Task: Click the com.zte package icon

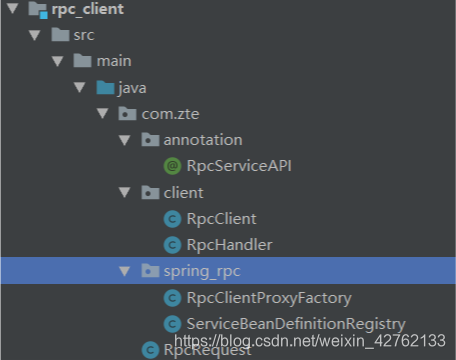Action: pos(127,114)
